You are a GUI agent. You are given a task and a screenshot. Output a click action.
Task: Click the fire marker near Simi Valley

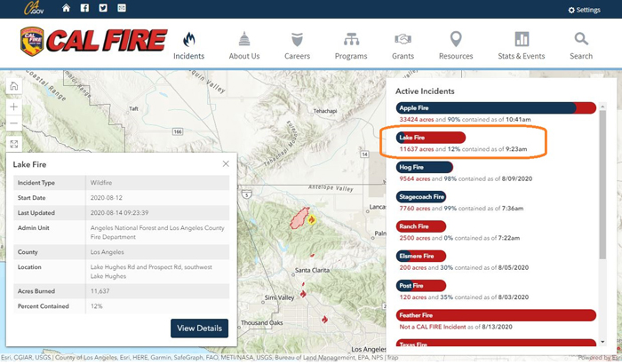click(x=303, y=294)
